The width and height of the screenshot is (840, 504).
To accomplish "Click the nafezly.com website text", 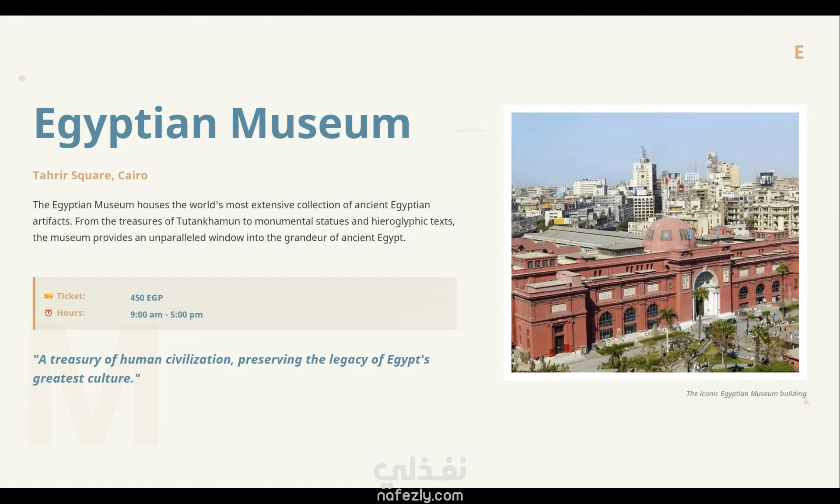I will point(420,495).
